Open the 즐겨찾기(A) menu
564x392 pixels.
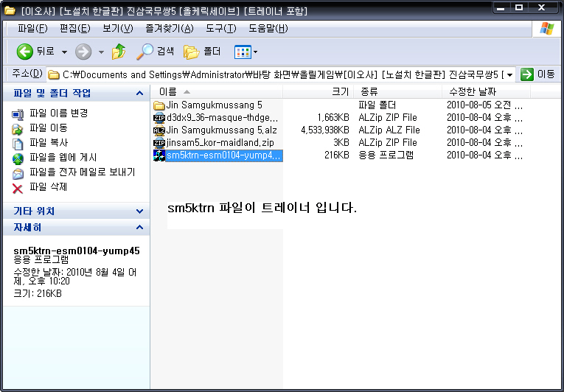coord(169,29)
